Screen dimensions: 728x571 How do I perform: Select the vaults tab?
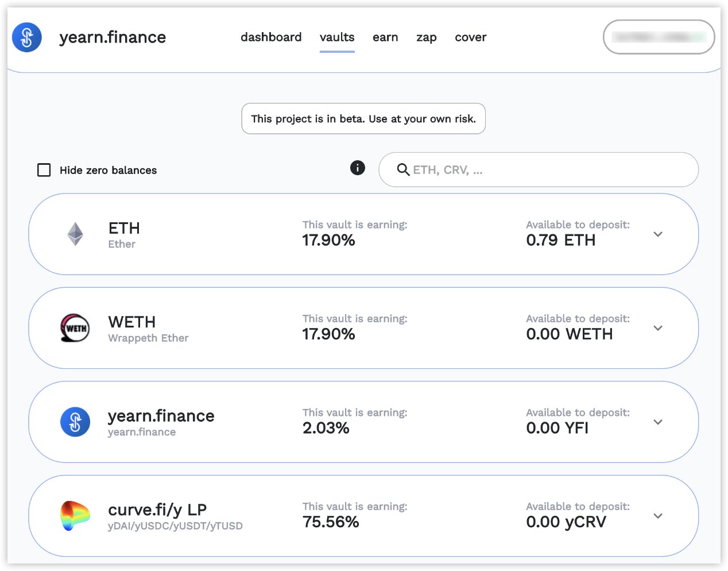coord(337,37)
